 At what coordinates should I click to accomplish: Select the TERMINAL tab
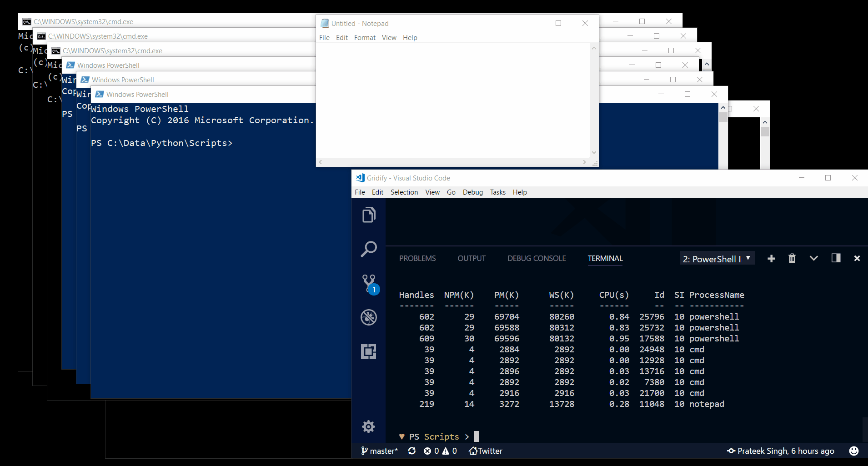[605, 258]
